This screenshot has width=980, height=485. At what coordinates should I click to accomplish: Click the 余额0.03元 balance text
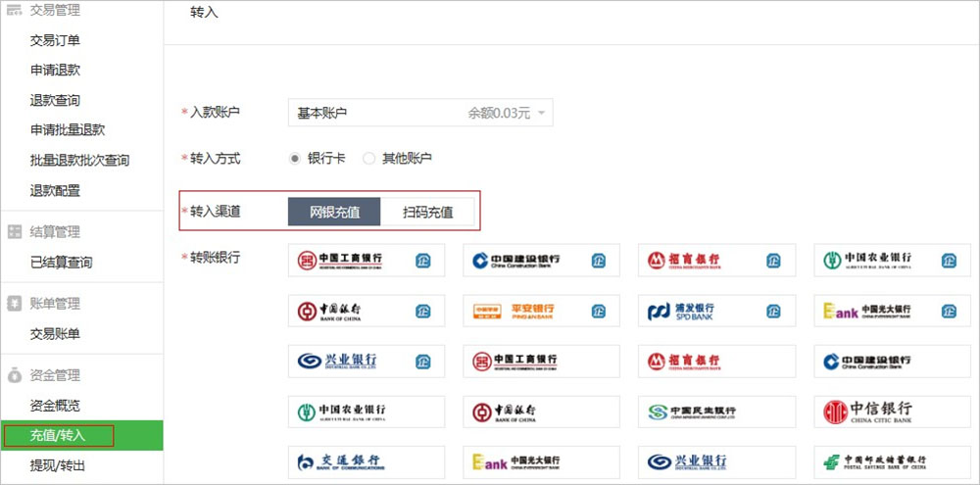pyautogui.click(x=499, y=113)
